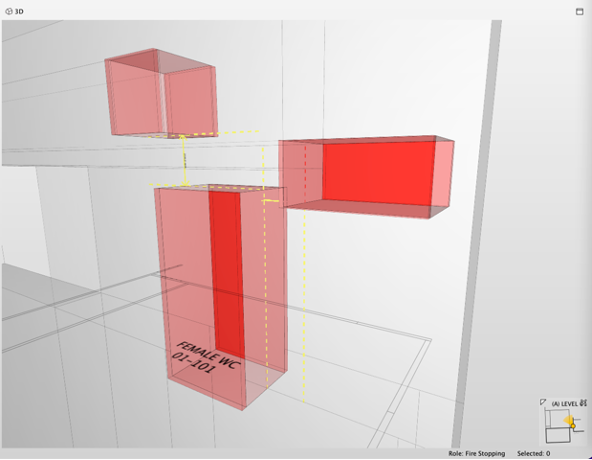Collapse the minimap using triangle icon

[x=543, y=402]
